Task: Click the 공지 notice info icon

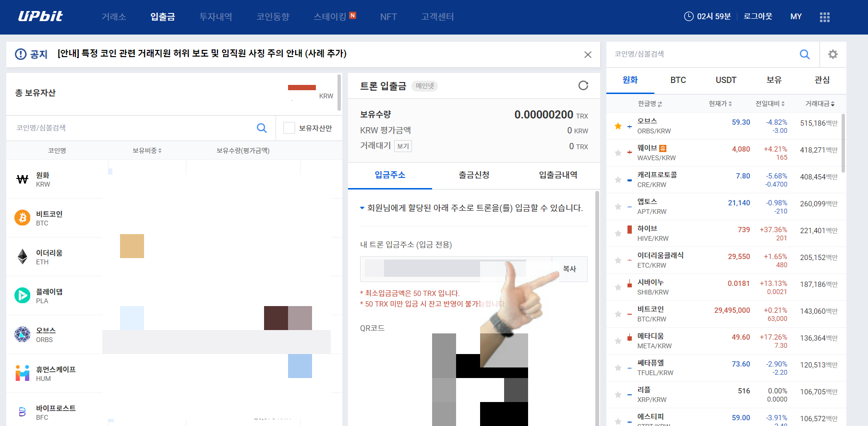Action: pyautogui.click(x=21, y=54)
